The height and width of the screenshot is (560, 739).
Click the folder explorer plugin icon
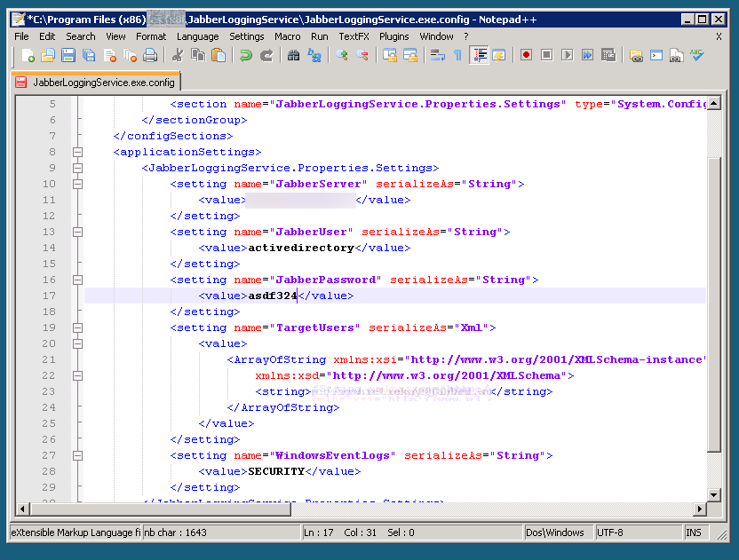pos(636,56)
